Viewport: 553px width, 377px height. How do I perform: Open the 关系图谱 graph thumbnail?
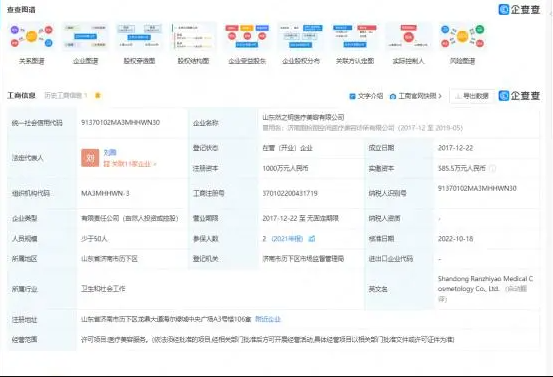click(31, 37)
